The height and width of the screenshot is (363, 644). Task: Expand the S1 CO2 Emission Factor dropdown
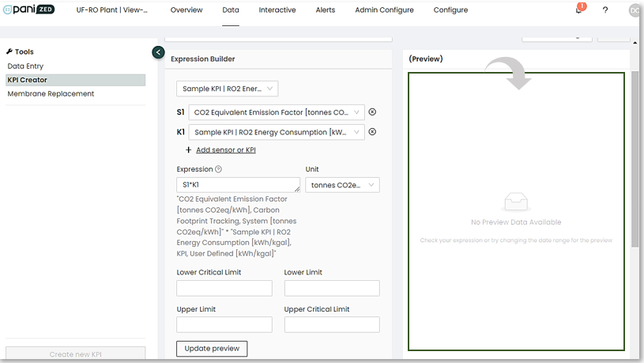point(277,112)
